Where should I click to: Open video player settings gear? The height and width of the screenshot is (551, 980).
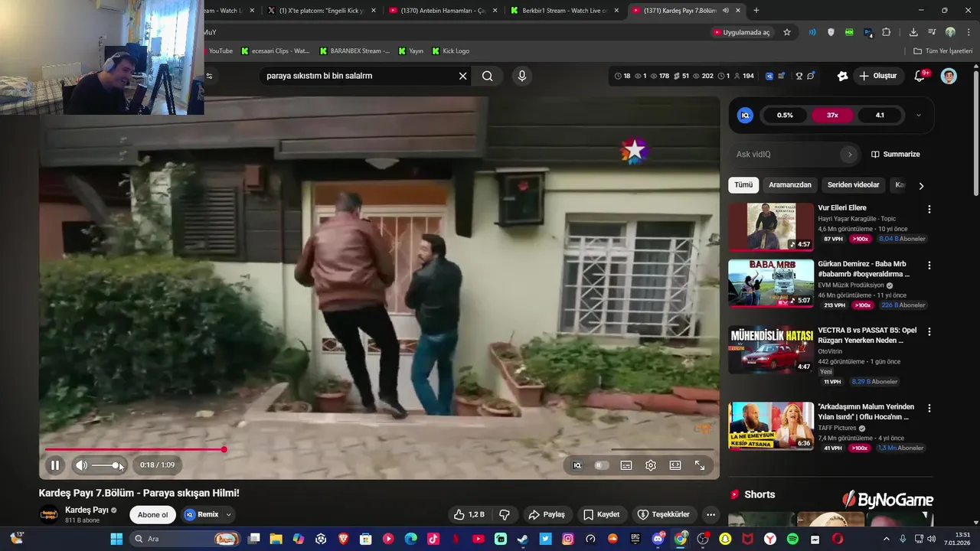point(651,465)
